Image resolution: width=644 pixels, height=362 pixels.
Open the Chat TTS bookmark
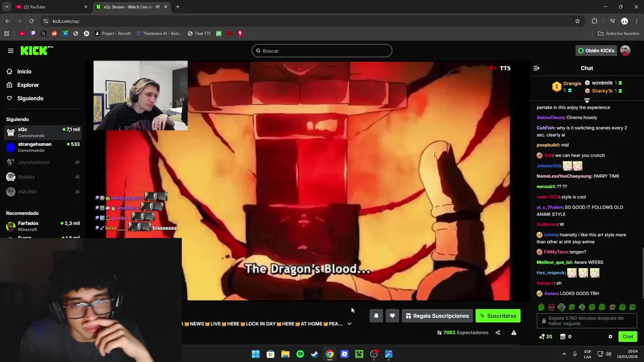[199, 34]
